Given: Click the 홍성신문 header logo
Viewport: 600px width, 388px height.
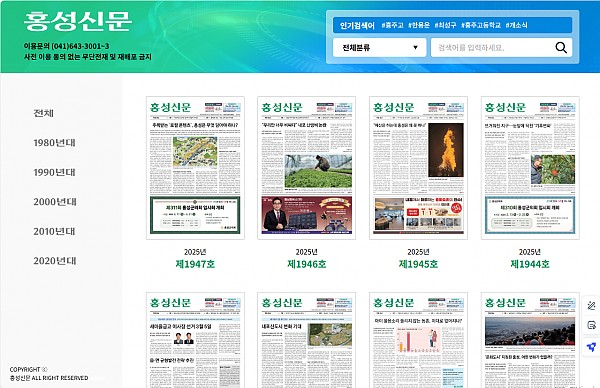Looking at the screenshot, I should tap(78, 21).
